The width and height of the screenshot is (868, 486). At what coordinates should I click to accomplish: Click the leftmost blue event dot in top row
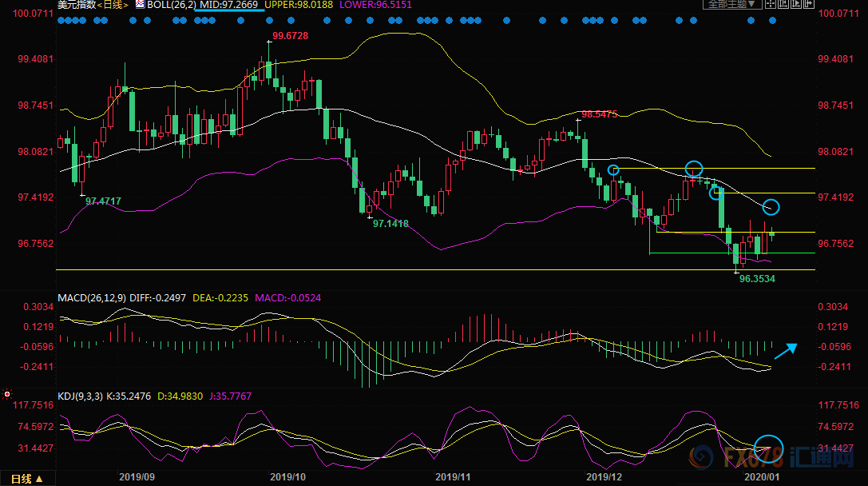[x=61, y=21]
